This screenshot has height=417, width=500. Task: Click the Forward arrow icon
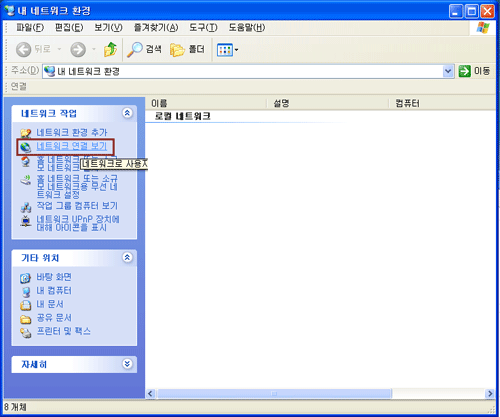pos(78,50)
